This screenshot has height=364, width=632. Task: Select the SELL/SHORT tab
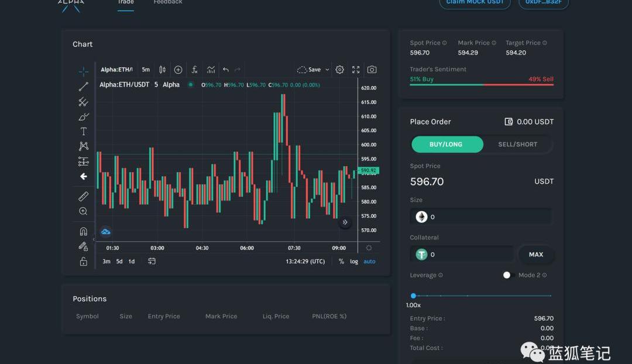tap(517, 145)
